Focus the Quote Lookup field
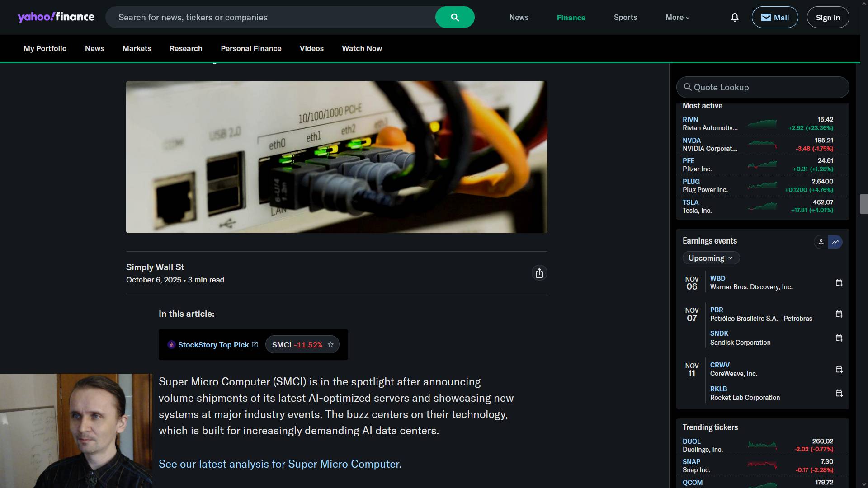This screenshot has width=868, height=488. point(763,87)
